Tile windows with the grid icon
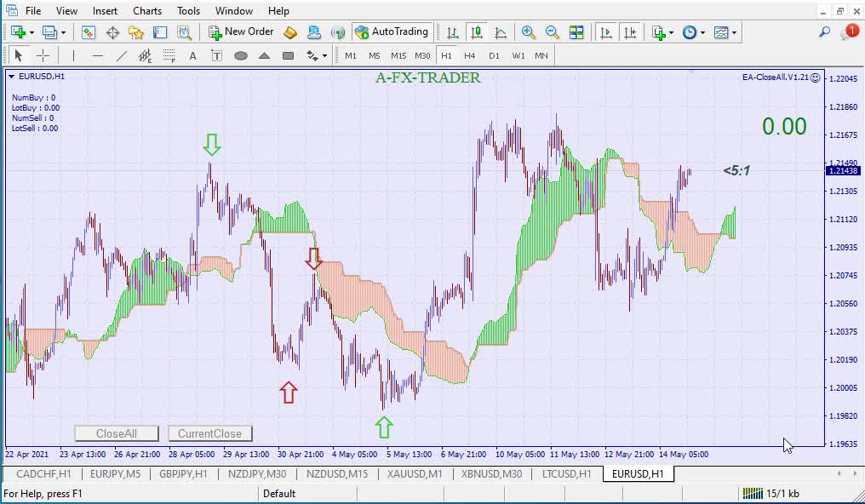This screenshot has width=865, height=504. coord(576,32)
